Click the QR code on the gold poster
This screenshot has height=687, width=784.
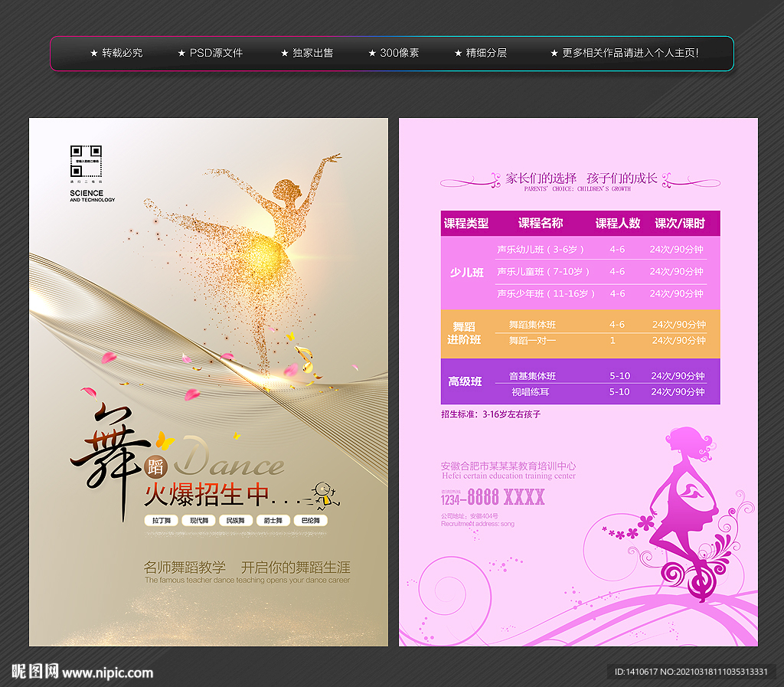(86, 162)
